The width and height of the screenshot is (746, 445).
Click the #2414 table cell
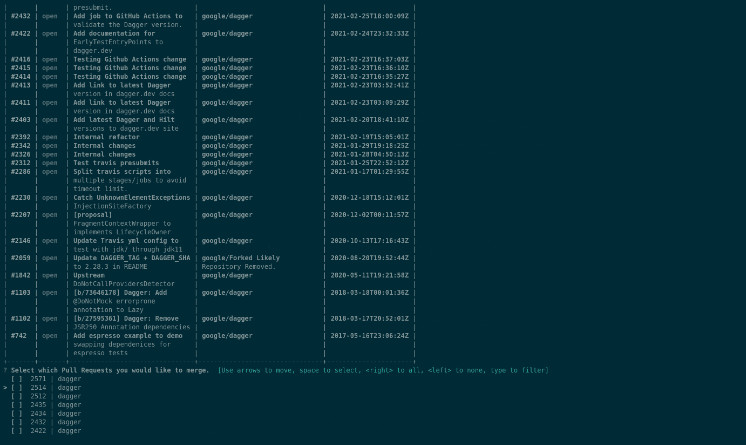coord(20,77)
